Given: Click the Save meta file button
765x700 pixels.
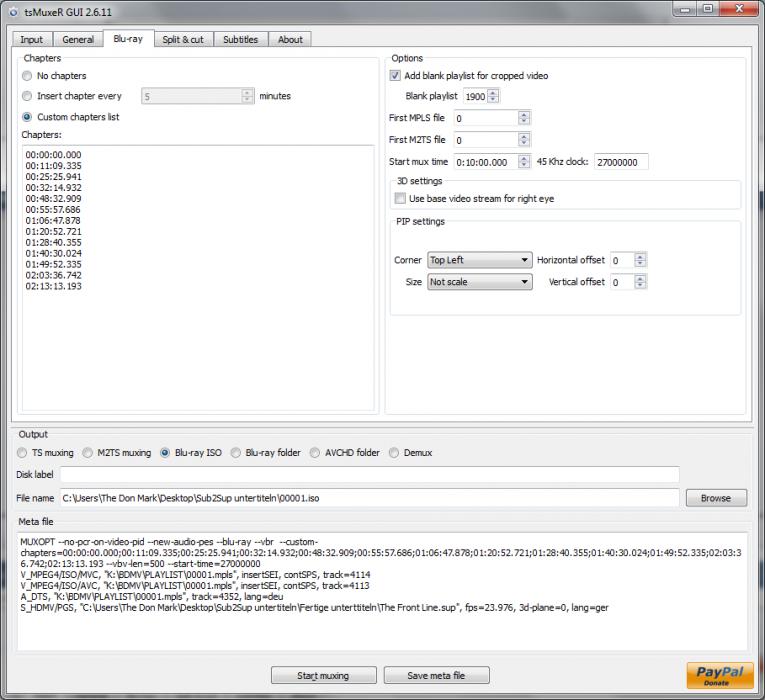Looking at the screenshot, I should tap(435, 675).
